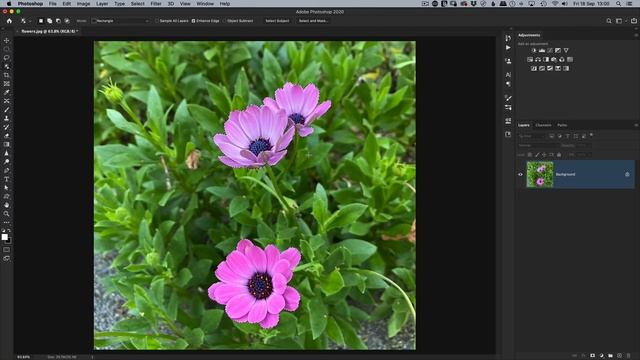
Task: Click Wi-Fi icon in macOS menu bar
Action: point(555,4)
